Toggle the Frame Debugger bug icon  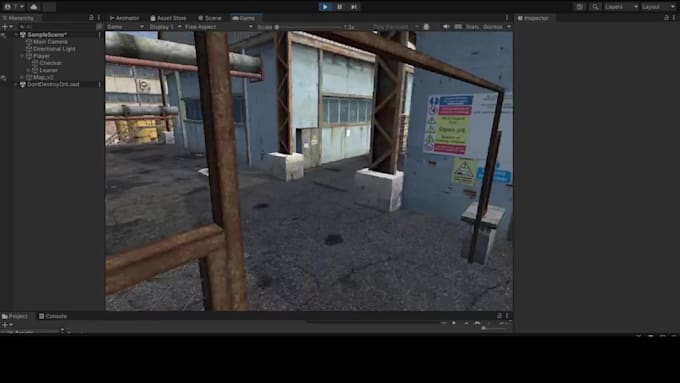tap(426, 27)
